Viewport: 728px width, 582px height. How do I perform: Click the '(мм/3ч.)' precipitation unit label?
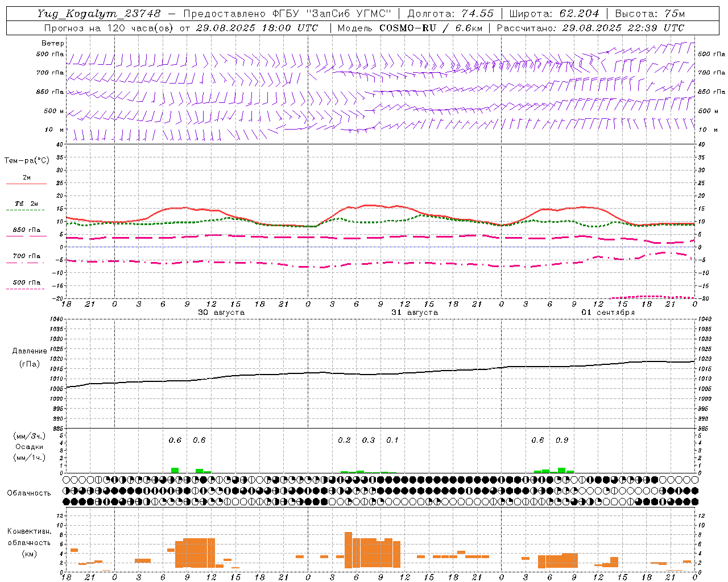pyautogui.click(x=30, y=436)
